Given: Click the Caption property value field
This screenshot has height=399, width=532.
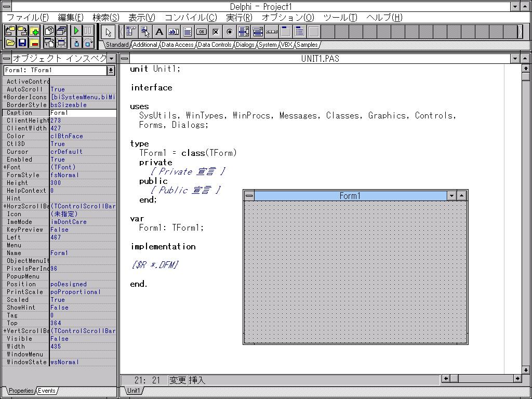Looking at the screenshot, I should click(x=83, y=113).
